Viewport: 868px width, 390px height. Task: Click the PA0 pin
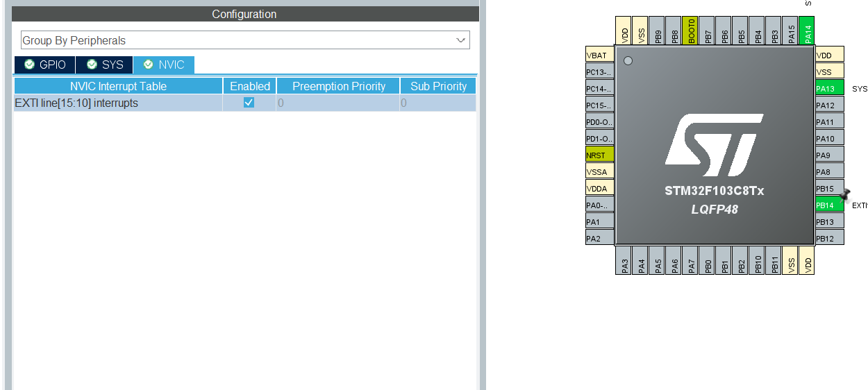click(x=600, y=205)
